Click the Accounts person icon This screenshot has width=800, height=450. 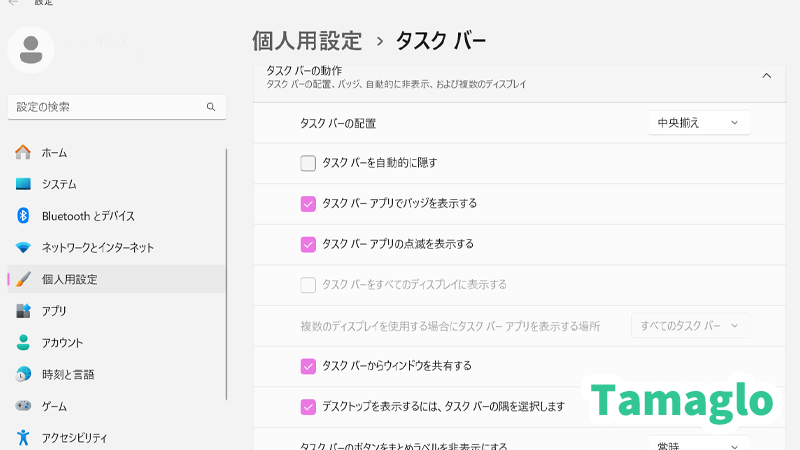[23, 342]
